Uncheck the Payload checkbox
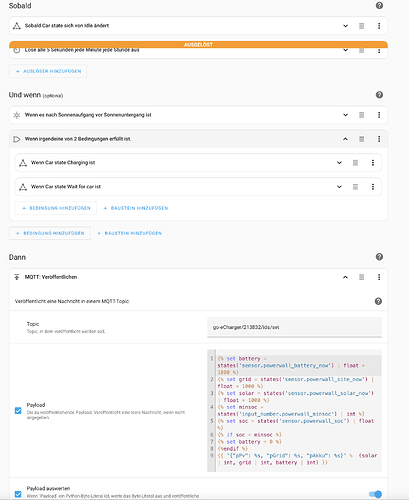This screenshot has width=409, height=500. [18, 410]
